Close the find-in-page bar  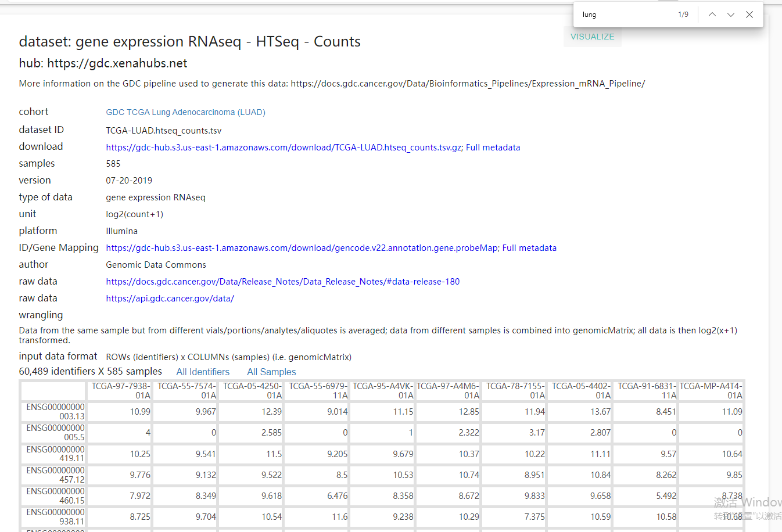pyautogui.click(x=749, y=15)
